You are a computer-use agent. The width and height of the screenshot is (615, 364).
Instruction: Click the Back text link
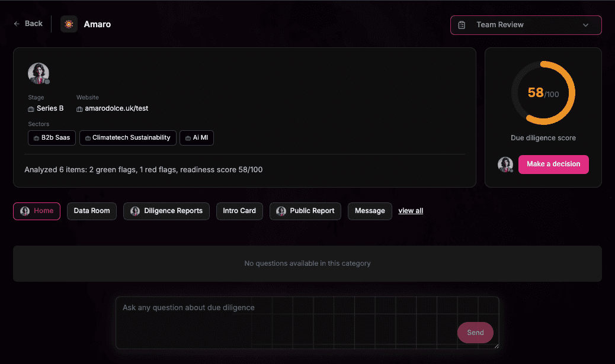click(34, 24)
